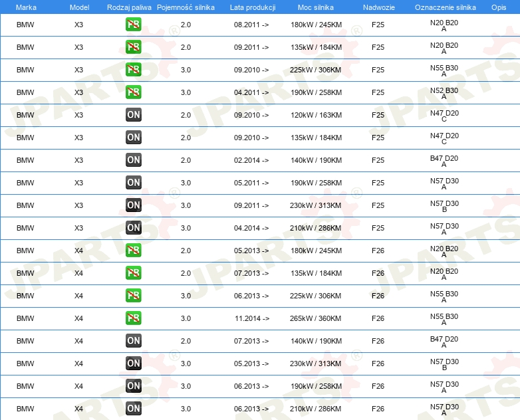Click the ON diesel icon for X3 230kW / 313KM row
The width and height of the screenshot is (520, 420).
133,205
